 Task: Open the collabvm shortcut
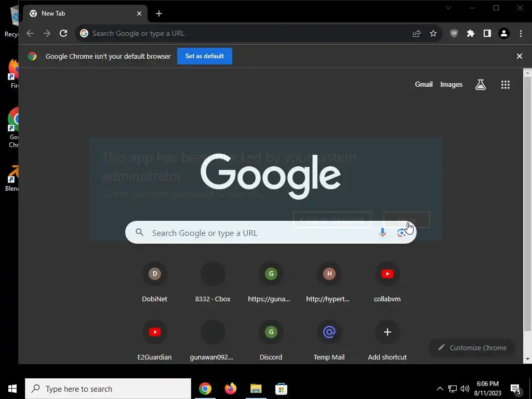(x=387, y=283)
